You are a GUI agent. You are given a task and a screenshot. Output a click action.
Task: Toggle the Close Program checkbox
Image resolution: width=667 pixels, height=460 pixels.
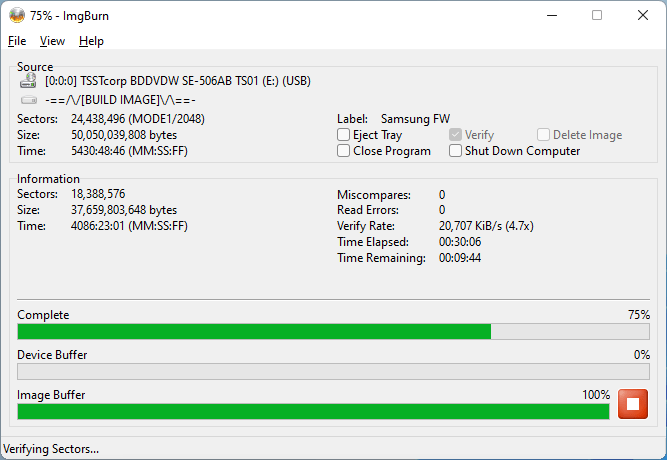click(344, 151)
